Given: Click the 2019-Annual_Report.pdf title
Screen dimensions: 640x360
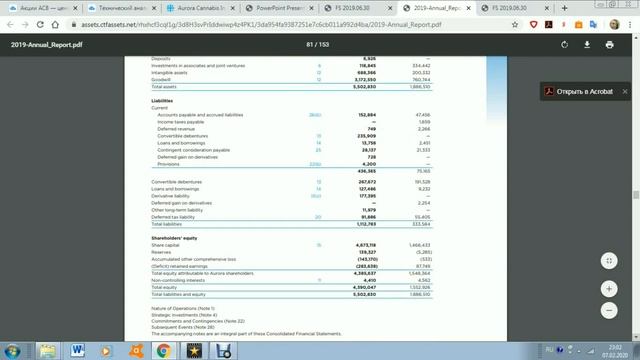Looking at the screenshot, I should point(47,44).
